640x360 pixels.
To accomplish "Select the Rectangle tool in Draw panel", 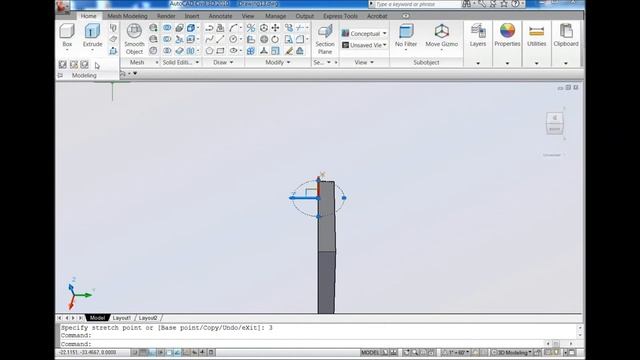I will pos(220,51).
